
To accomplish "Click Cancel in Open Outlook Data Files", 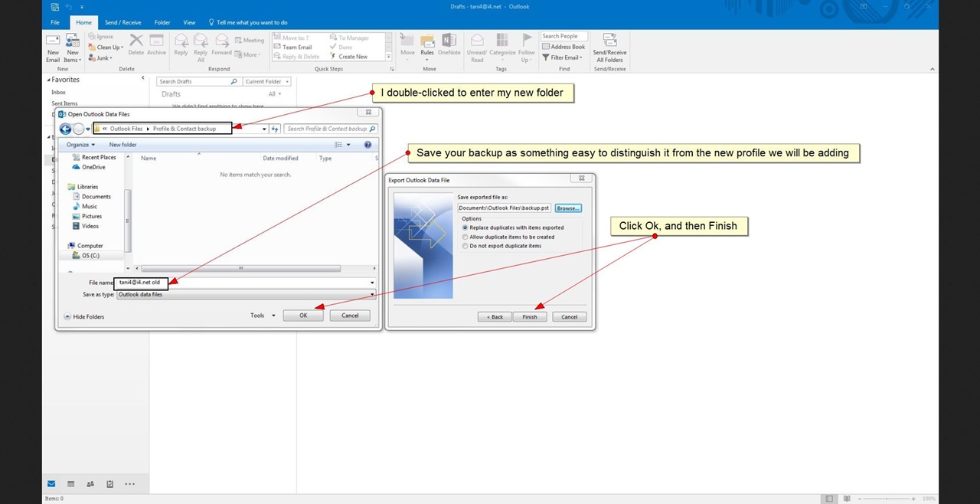I will pos(350,316).
